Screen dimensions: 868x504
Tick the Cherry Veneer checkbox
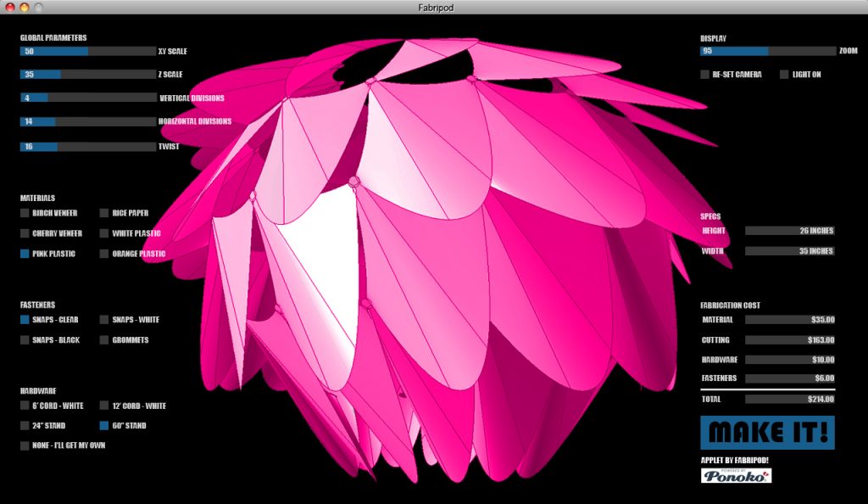[25, 233]
